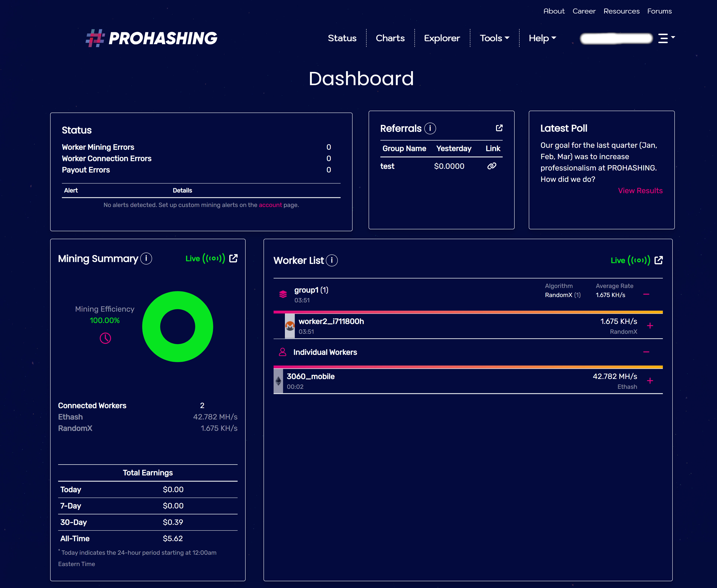717x588 pixels.
Task: Click the $0.0000 yesterday referral value
Action: (449, 166)
